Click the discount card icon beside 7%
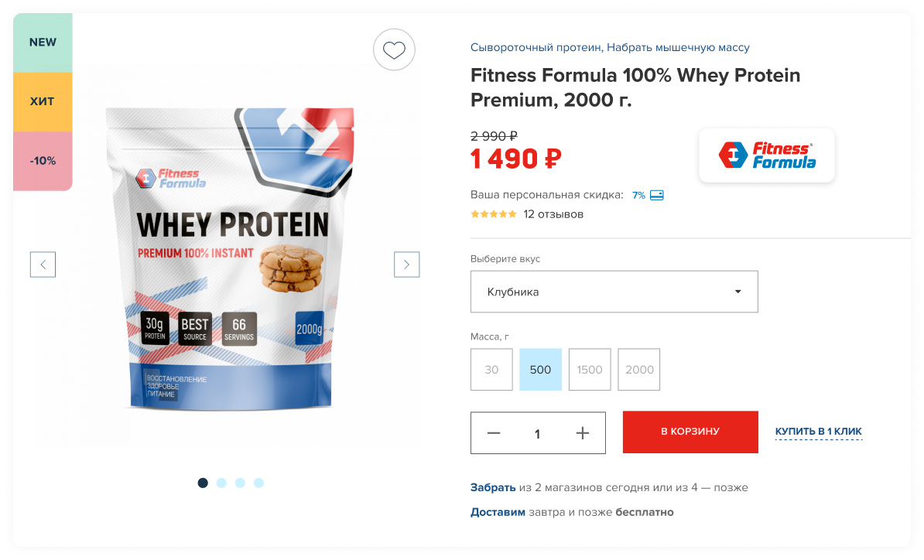This screenshot has width=924, height=560. pyautogui.click(x=656, y=196)
